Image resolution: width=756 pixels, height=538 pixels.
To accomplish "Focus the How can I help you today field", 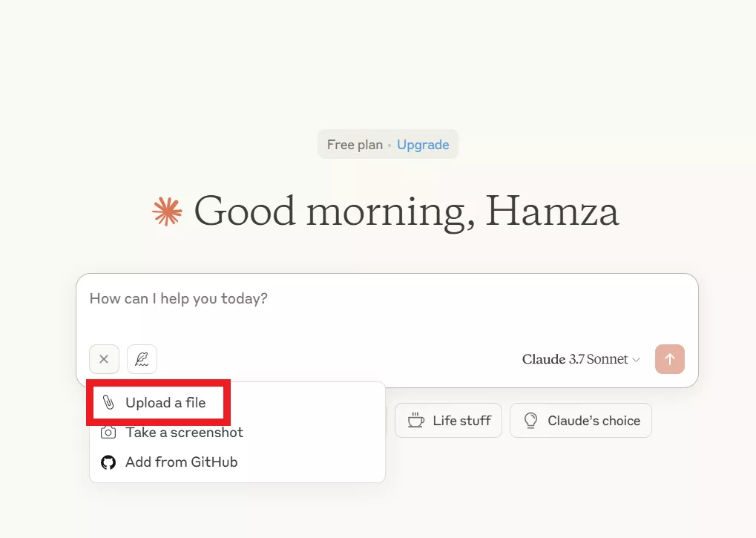I will coord(386,299).
